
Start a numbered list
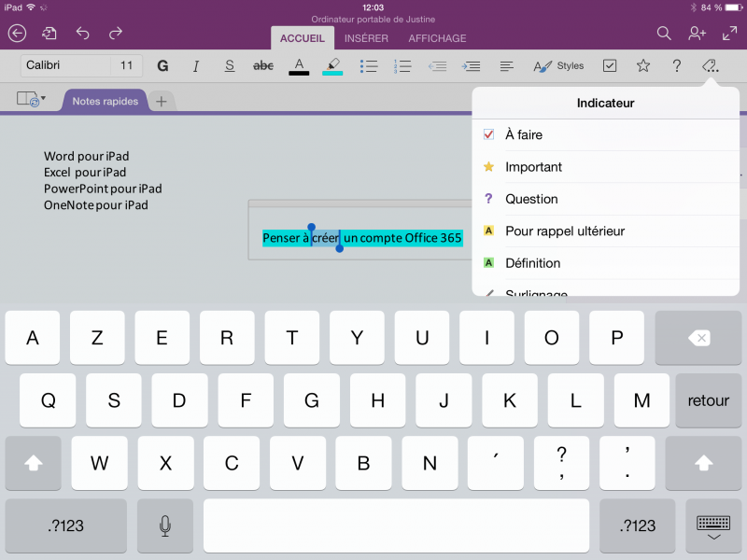402,65
